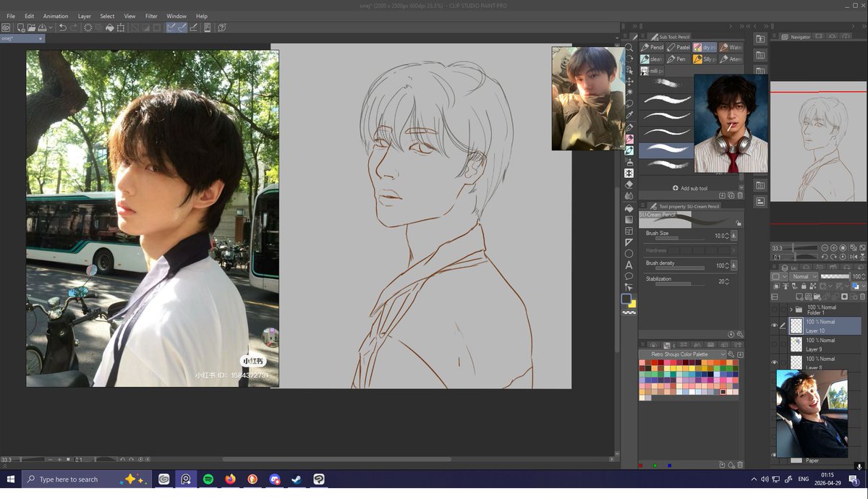
Task: Toggle visibility of Folder 1
Action: 774,310
